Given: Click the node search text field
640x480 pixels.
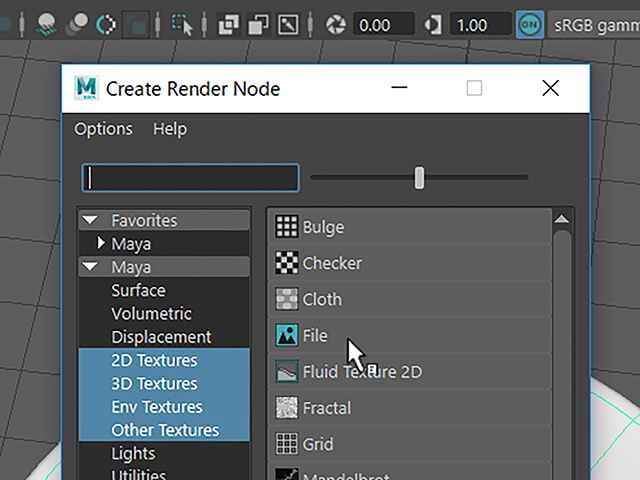Looking at the screenshot, I should pyautogui.click(x=191, y=178).
